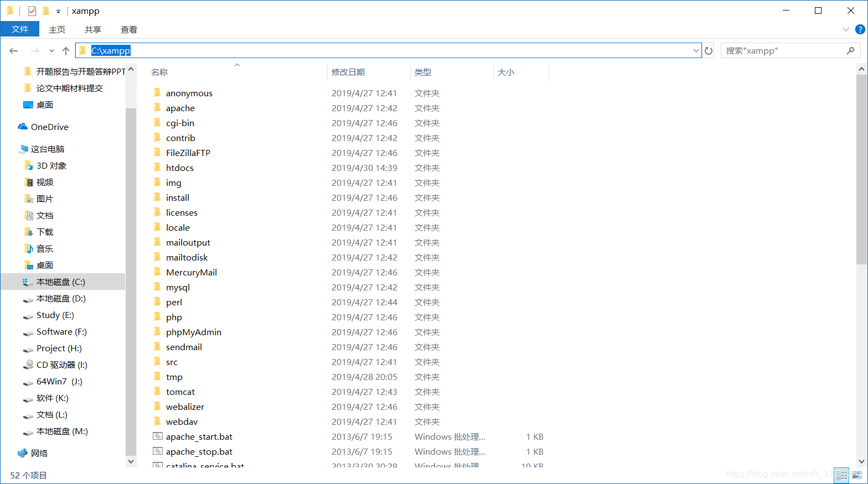This screenshot has height=484, width=868.
Task: Select the mysql folder icon
Action: coord(157,287)
